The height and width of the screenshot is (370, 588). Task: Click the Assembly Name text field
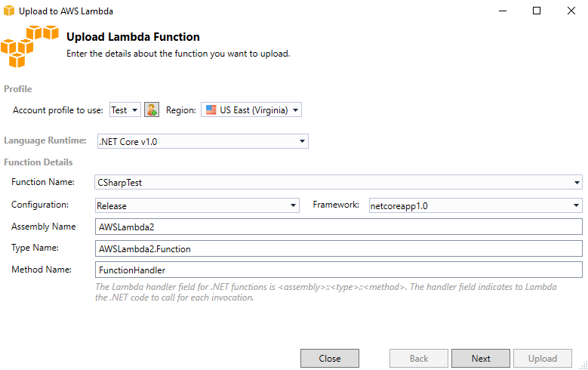click(x=339, y=227)
